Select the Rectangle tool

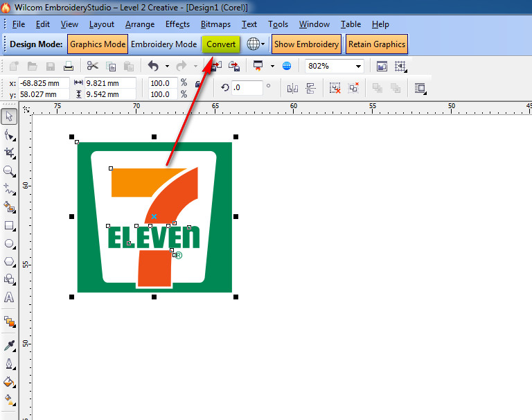point(9,226)
